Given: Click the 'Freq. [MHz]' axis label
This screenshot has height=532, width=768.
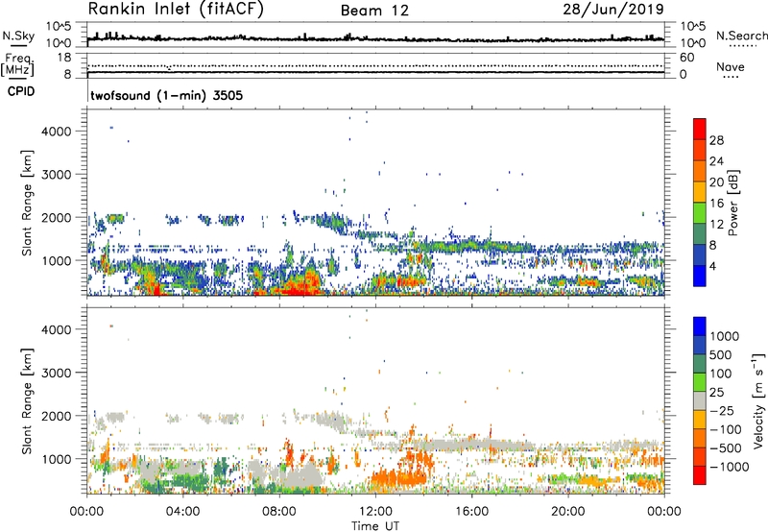Looking at the screenshot, I should [17, 64].
